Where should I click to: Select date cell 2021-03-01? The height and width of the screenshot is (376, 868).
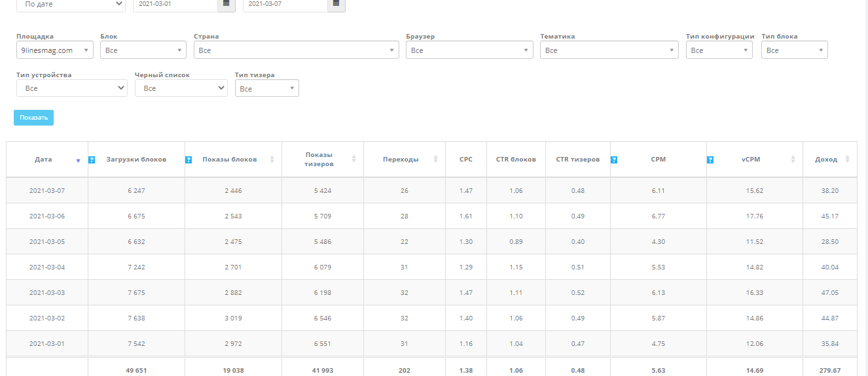click(47, 344)
